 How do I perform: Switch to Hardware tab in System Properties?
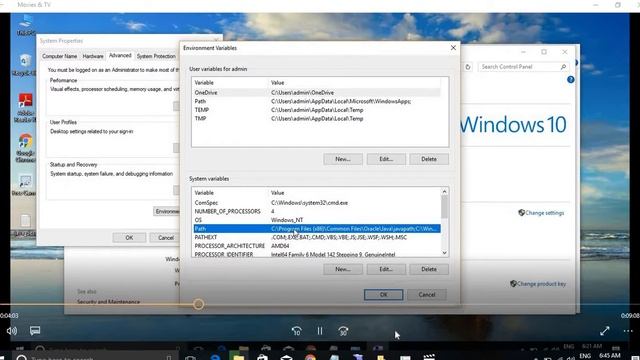click(93, 56)
